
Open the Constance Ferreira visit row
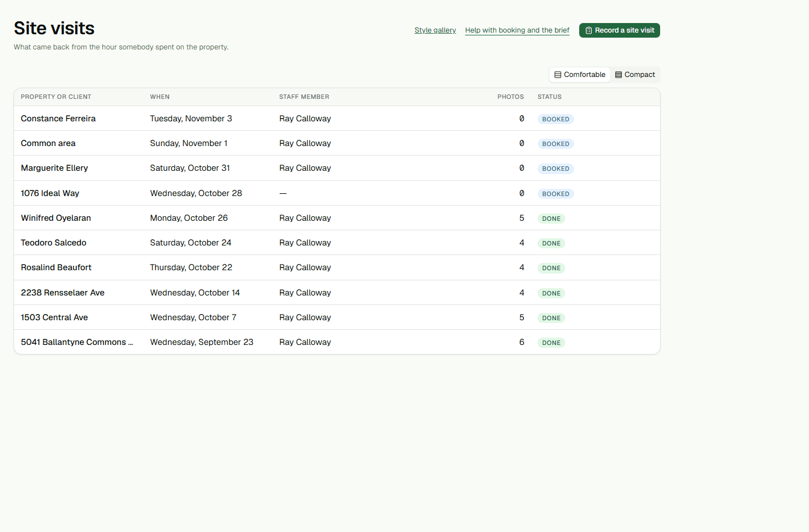337,119
